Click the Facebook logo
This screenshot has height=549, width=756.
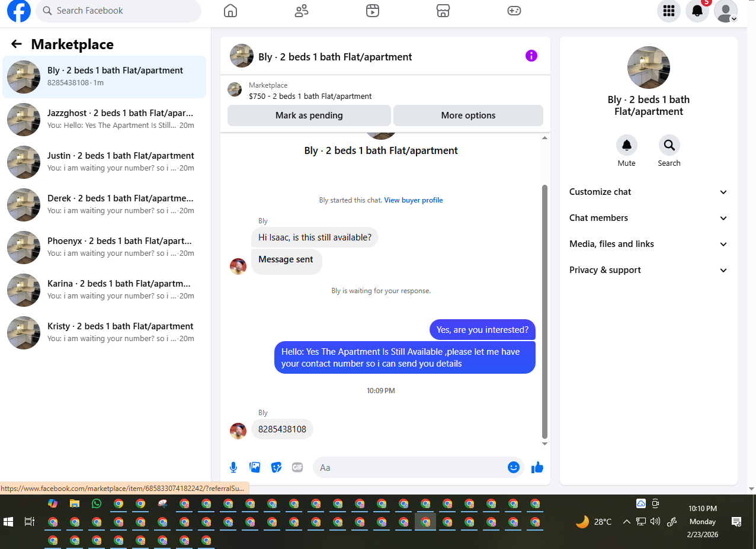pyautogui.click(x=19, y=11)
